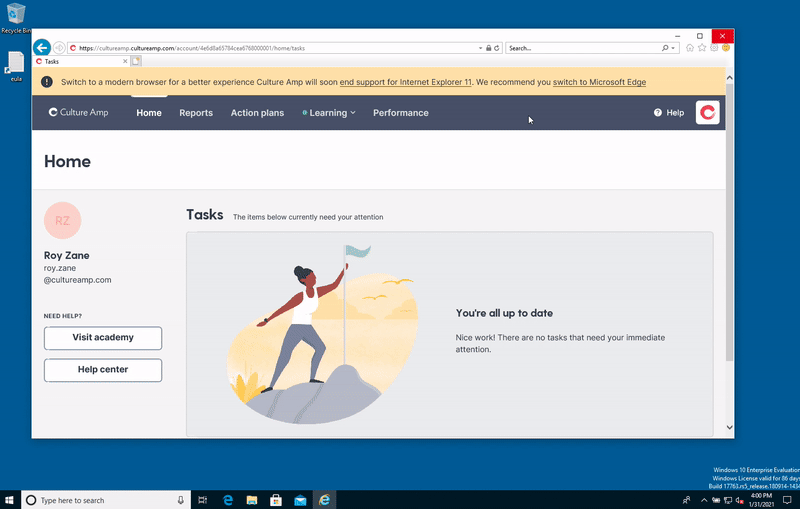800x509 pixels.
Task: Show hidden system tray icons chevron
Action: 704,500
